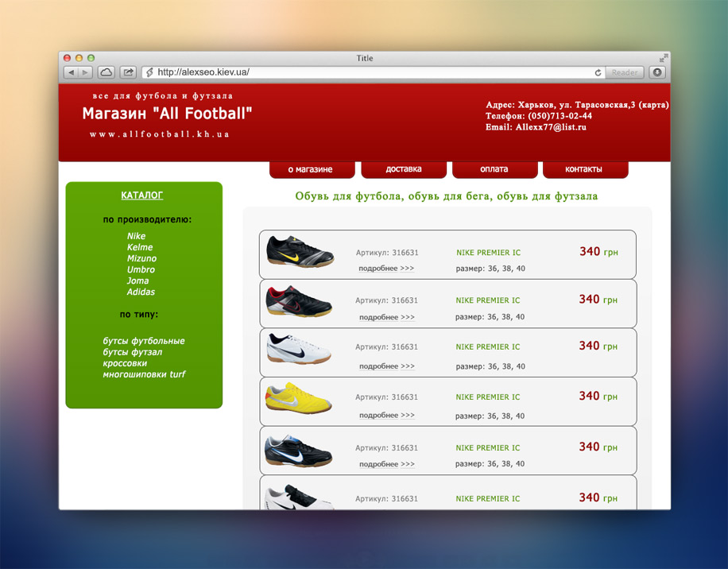Activate the Reader button in the address bar
Viewport: 728px width, 569px height.
(624, 72)
